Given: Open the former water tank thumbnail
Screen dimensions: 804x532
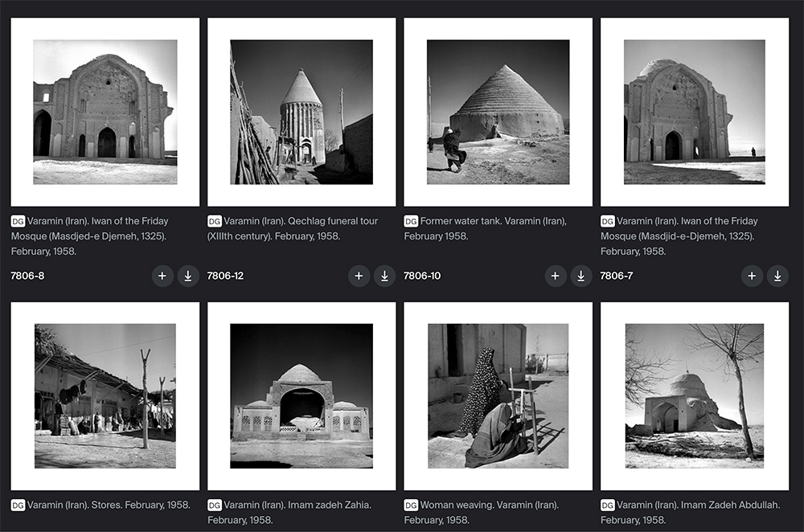Looking at the screenshot, I should (498, 112).
